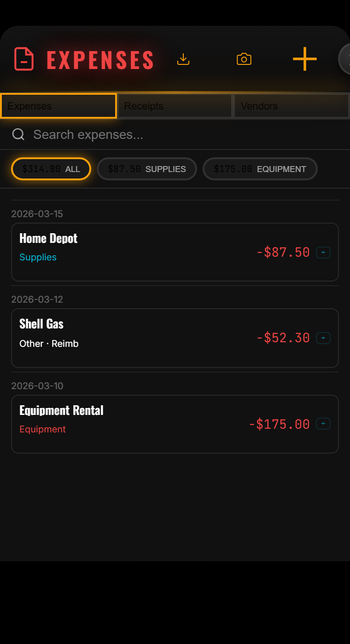Toggle the Equipment $175.00 filter chip
Image resolution: width=350 pixels, height=644 pixels.
click(260, 169)
